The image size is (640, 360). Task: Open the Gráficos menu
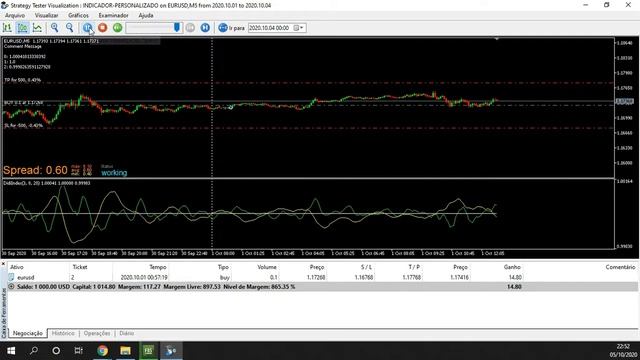coord(78,15)
